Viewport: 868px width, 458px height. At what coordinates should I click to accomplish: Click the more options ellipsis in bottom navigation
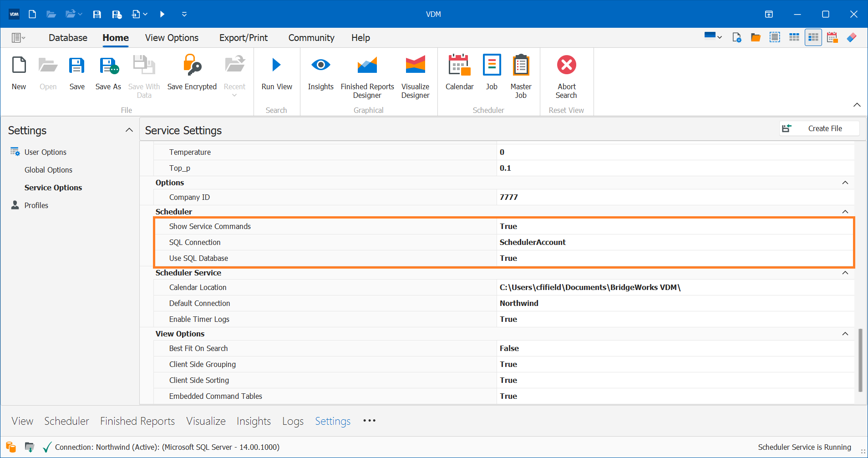coord(369,421)
